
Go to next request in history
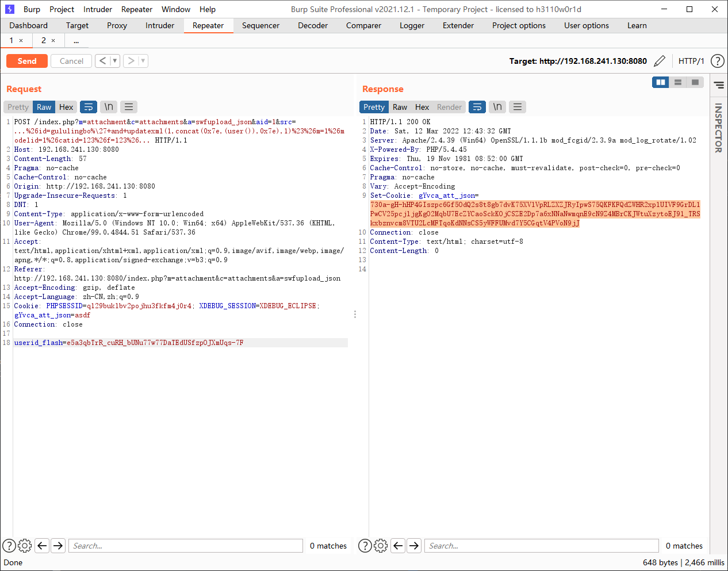coord(131,61)
